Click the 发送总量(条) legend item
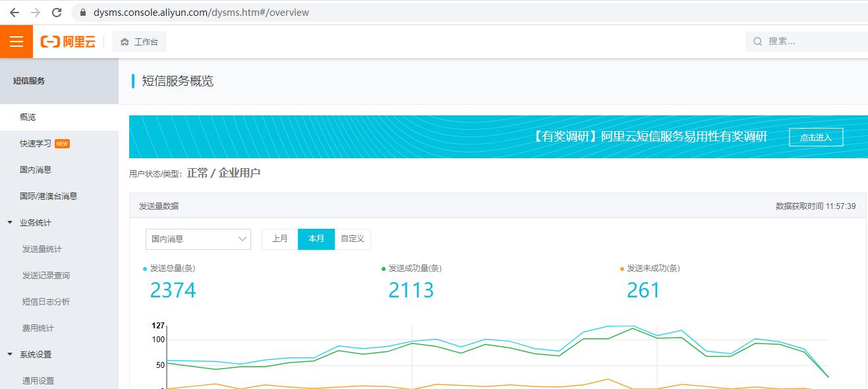This screenshot has height=389, width=868. pos(169,268)
